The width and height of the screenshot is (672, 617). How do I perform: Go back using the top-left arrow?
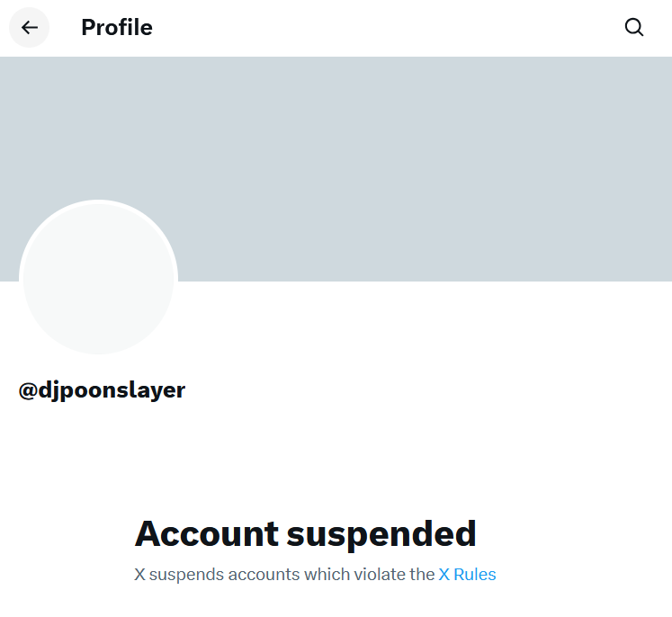pos(30,28)
